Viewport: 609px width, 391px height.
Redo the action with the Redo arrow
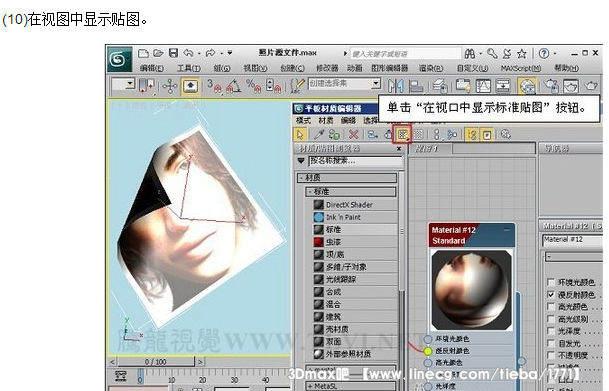coord(211,53)
